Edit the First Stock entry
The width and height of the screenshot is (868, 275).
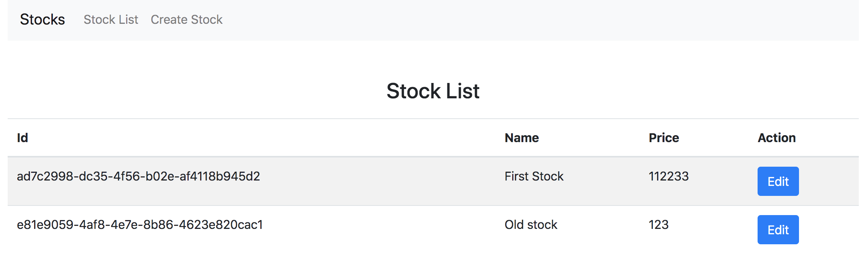(x=778, y=181)
